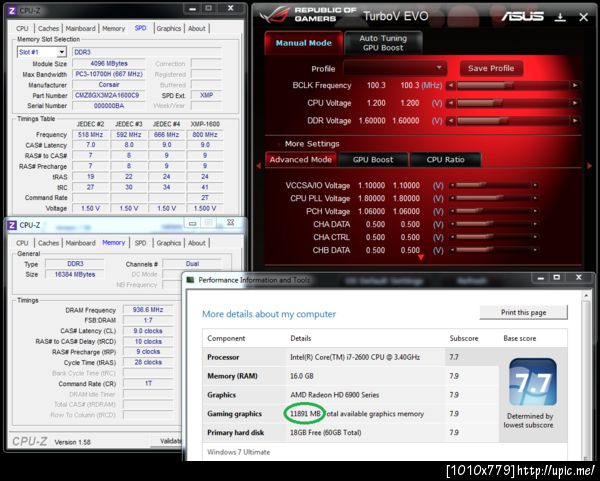Open Mainboard tab in top CPU-Z window
The image size is (600, 481).
[x=80, y=28]
